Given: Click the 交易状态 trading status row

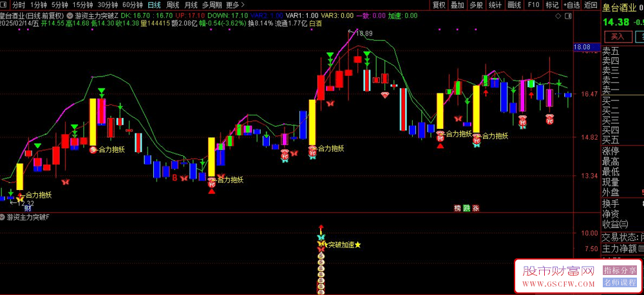Looking at the screenshot, I should pos(622,237).
